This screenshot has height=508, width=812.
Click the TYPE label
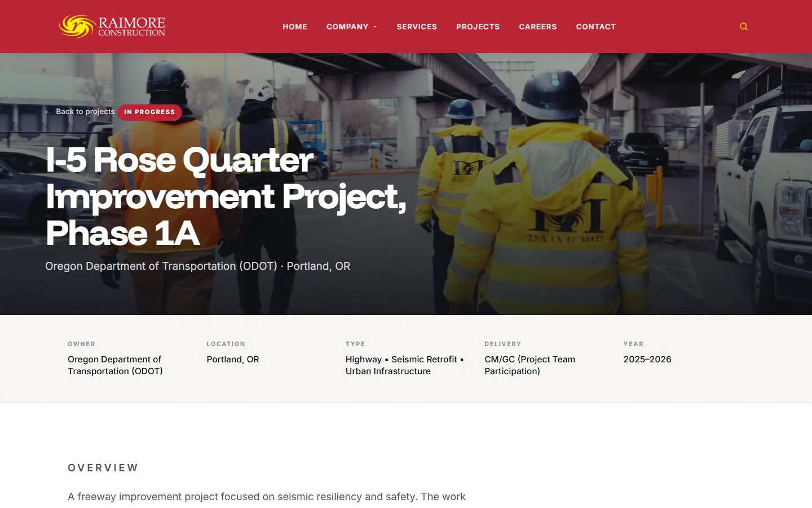[355, 344]
